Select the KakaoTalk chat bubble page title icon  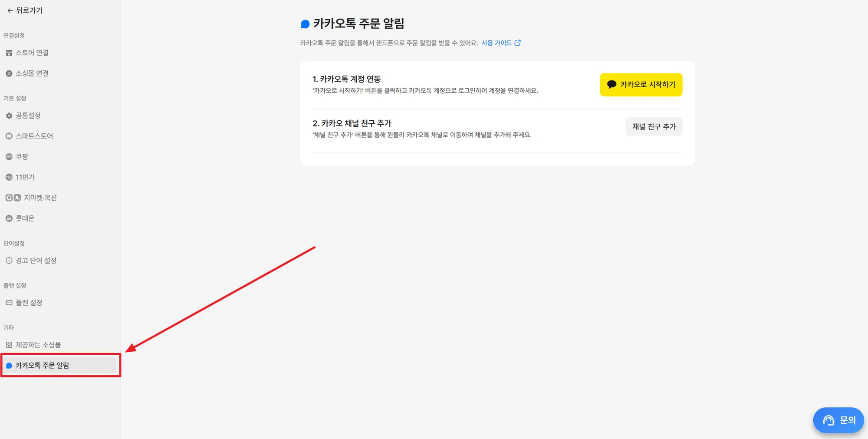[x=305, y=24]
